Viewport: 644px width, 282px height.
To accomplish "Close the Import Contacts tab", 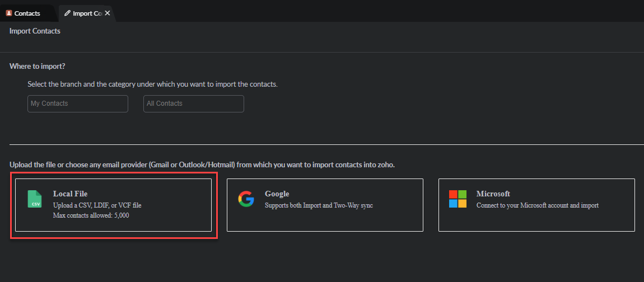I will click(x=108, y=13).
